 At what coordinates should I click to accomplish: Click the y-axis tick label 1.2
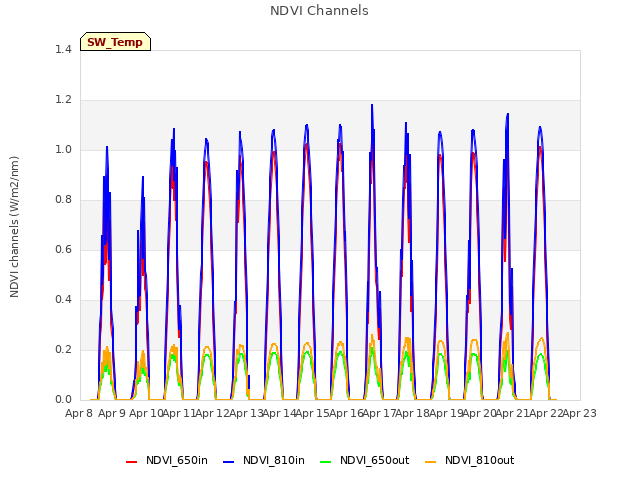coord(63,100)
